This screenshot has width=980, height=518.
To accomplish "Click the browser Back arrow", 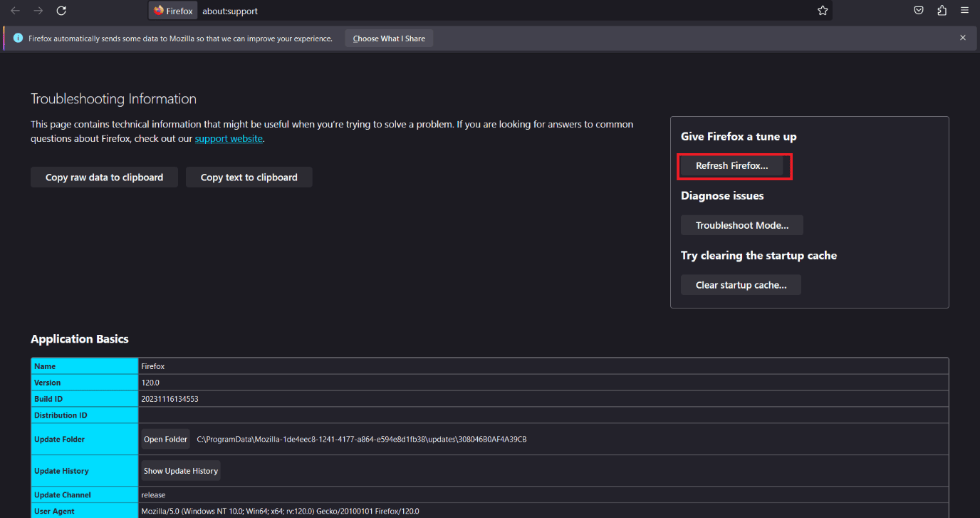I will [x=15, y=11].
